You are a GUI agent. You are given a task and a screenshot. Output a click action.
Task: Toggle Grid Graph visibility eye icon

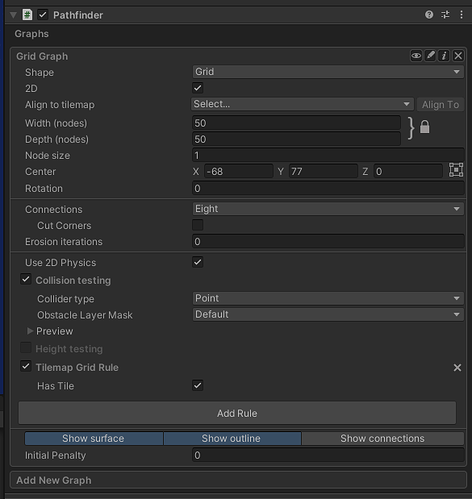(x=416, y=56)
